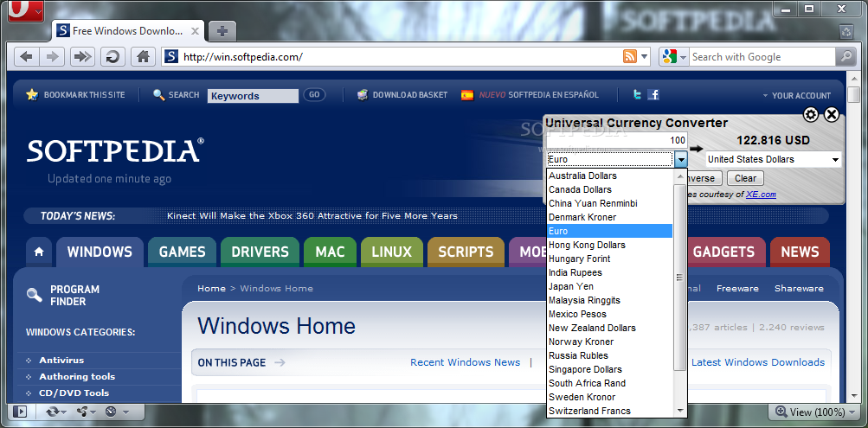868x428 pixels.
Task: Open the widget settings gear icon
Action: click(x=811, y=114)
